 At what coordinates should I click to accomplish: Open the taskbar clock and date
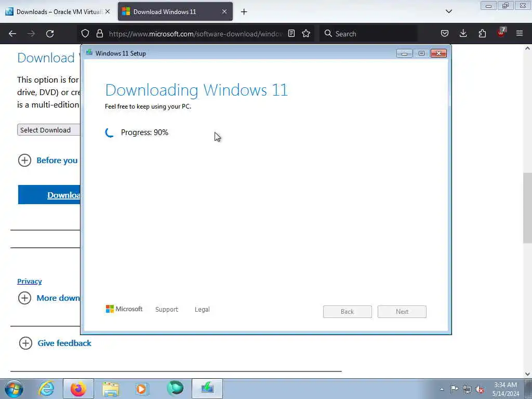pos(506,389)
